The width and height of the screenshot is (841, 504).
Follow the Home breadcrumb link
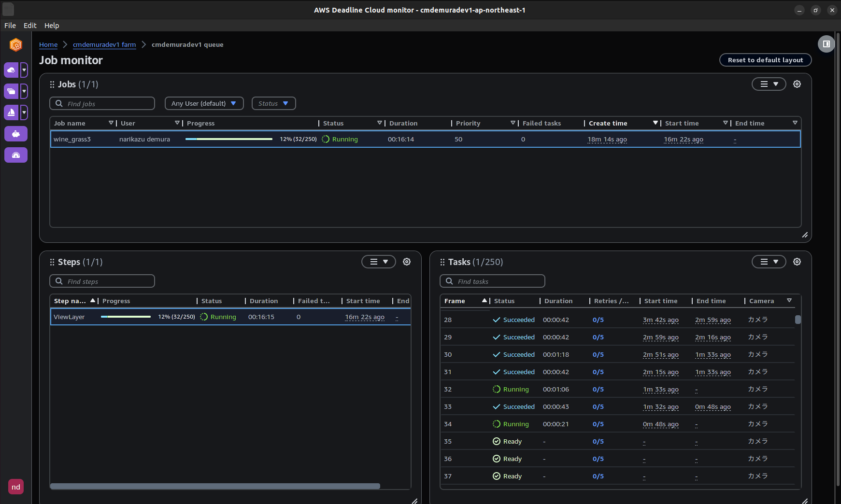click(x=48, y=44)
